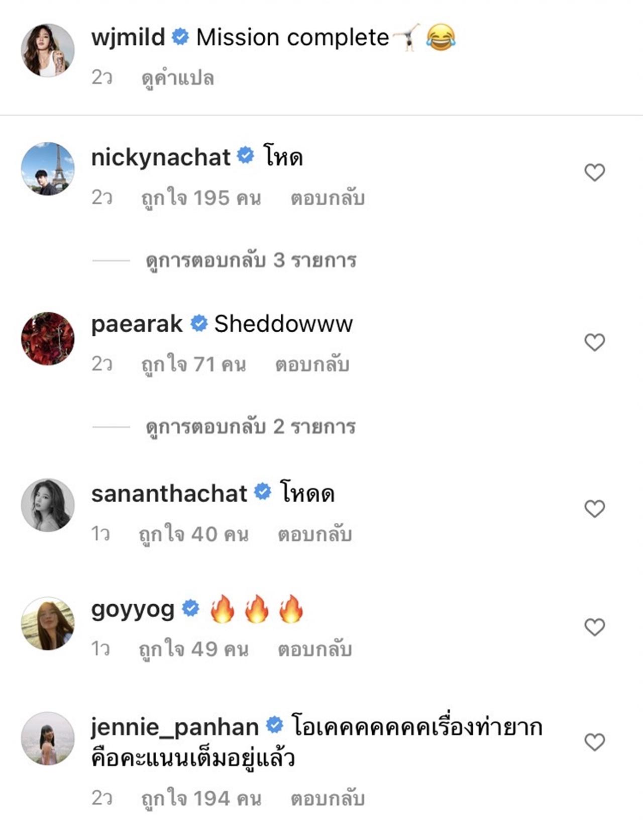Reply to goyyog's fire emoji comment

[x=315, y=649]
